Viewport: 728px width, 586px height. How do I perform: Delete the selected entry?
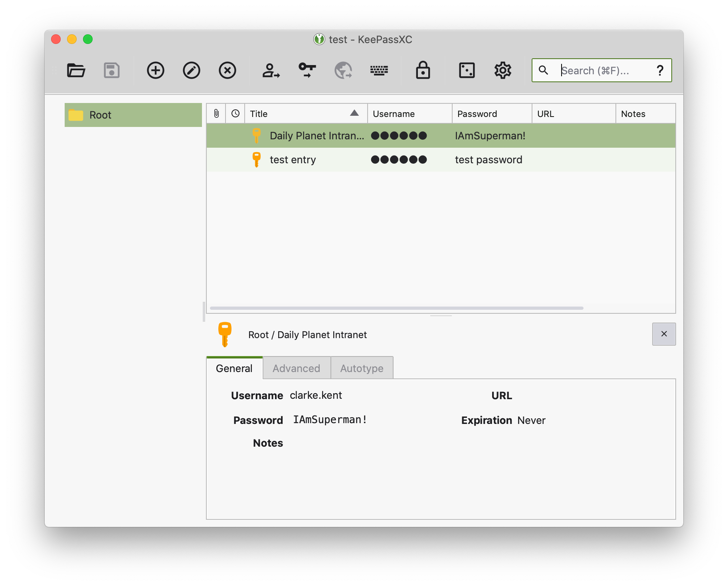[x=227, y=70]
